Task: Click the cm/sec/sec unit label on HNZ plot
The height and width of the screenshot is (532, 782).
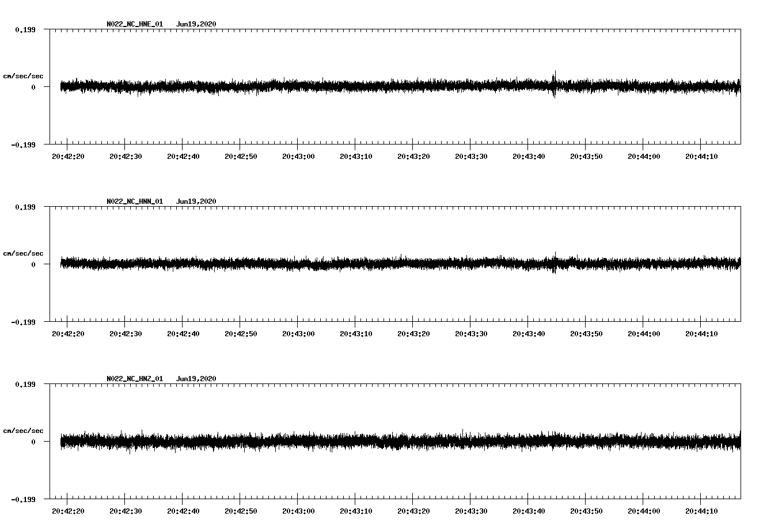Action: click(23, 431)
